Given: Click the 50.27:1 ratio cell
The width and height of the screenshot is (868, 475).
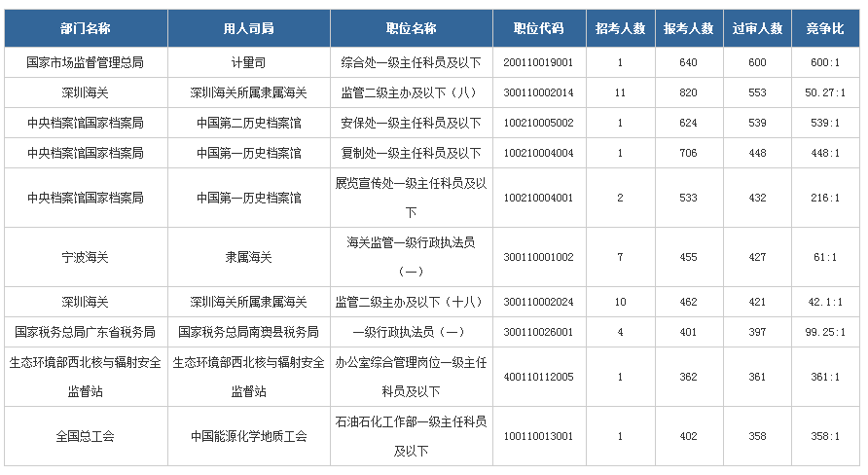Looking at the screenshot, I should pyautogui.click(x=825, y=92).
